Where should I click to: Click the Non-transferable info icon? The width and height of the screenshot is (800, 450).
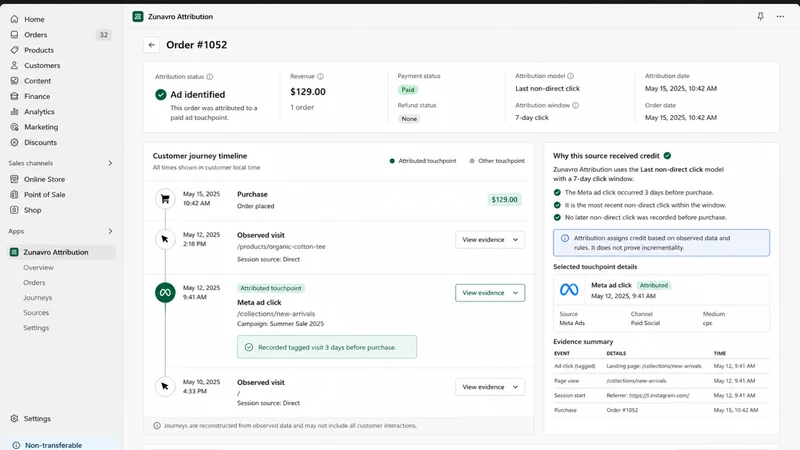tap(16, 445)
